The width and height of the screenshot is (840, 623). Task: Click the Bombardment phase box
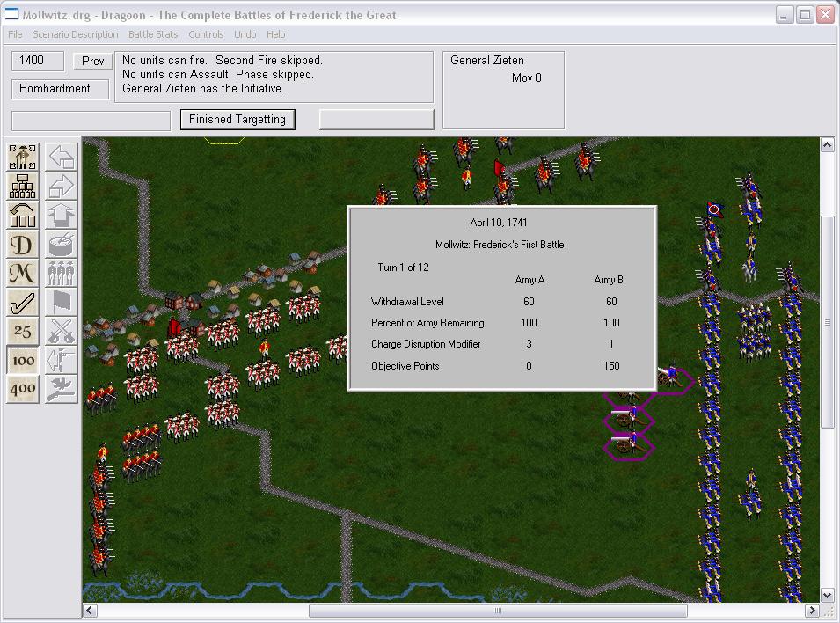pyautogui.click(x=60, y=89)
